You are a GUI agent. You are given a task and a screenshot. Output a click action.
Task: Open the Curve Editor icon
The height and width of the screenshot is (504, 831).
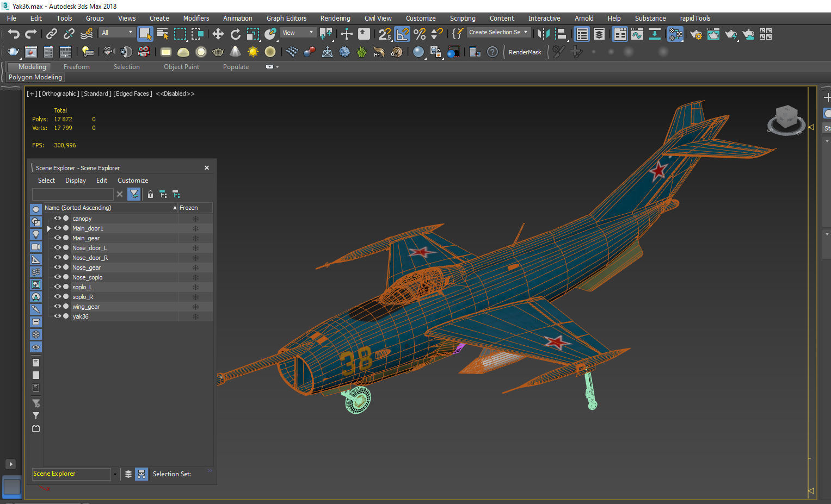637,34
